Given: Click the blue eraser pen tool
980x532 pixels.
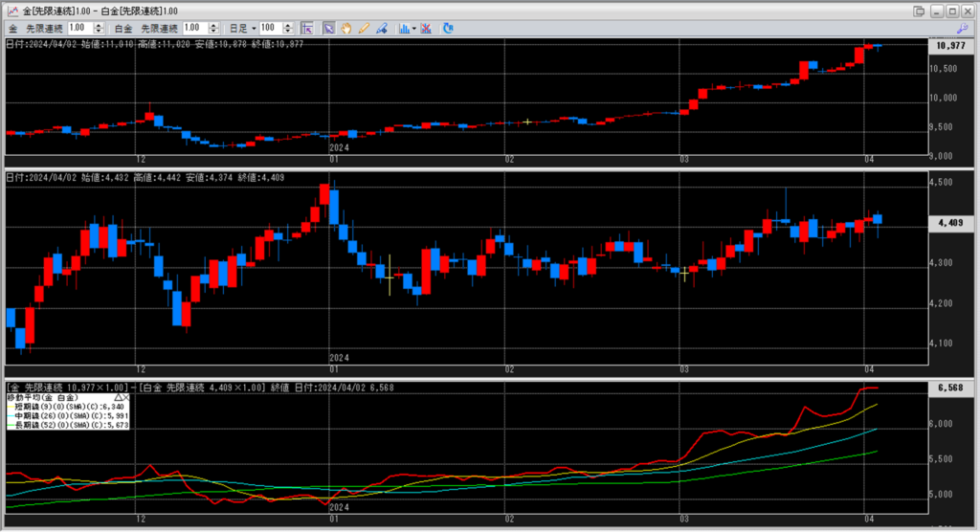Looking at the screenshot, I should 380,28.
